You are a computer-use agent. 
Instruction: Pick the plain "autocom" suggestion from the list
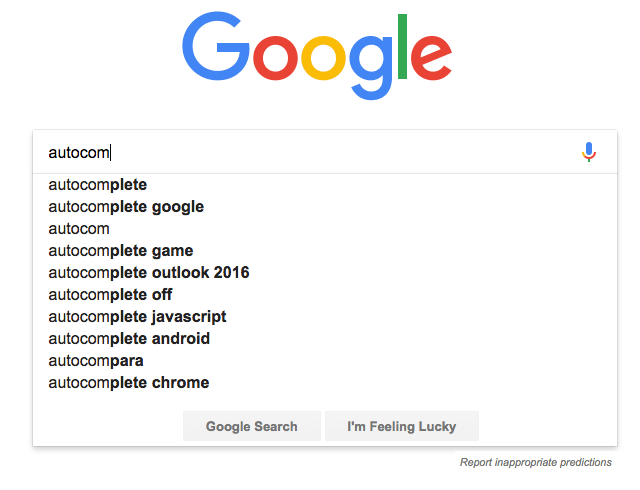click(79, 229)
